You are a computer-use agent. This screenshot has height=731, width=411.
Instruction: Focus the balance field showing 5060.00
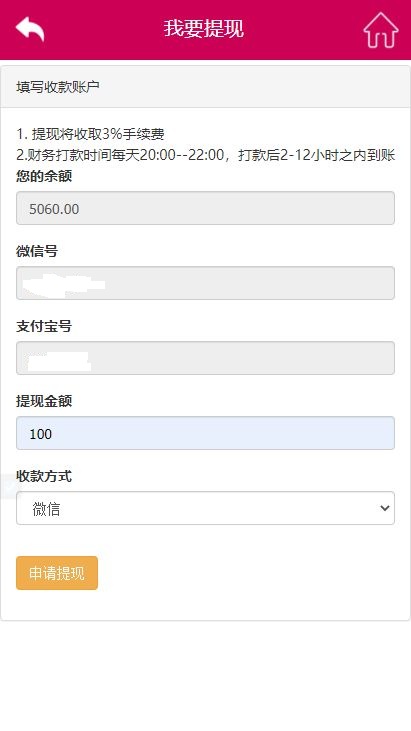pos(206,208)
